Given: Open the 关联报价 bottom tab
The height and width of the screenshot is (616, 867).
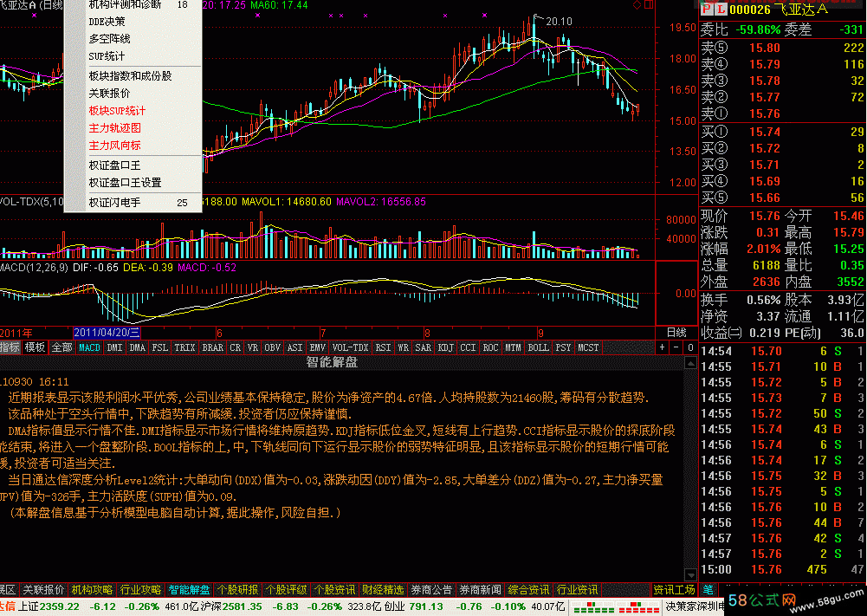Looking at the screenshot, I should coord(43,590).
